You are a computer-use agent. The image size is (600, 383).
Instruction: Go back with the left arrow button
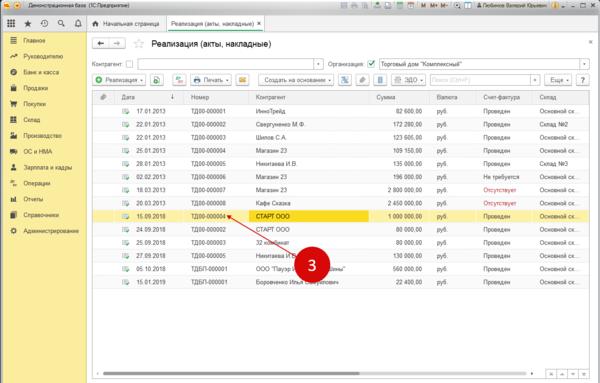coord(101,44)
